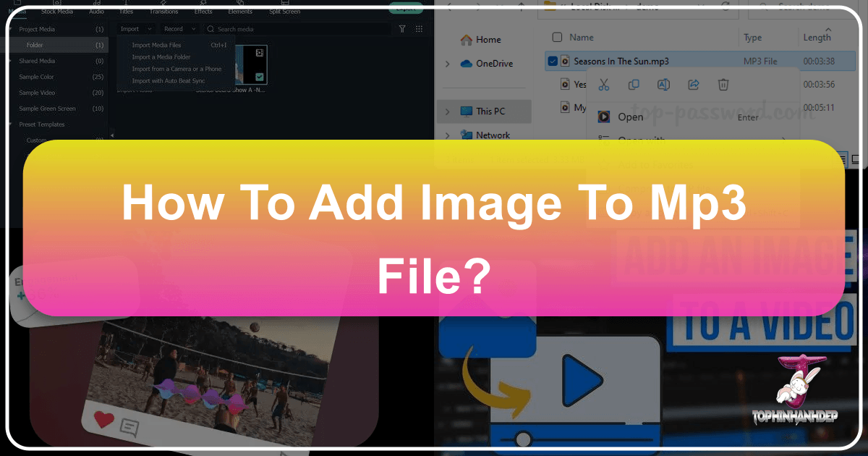
Task: Click the Copy icon in context menu
Action: [634, 85]
